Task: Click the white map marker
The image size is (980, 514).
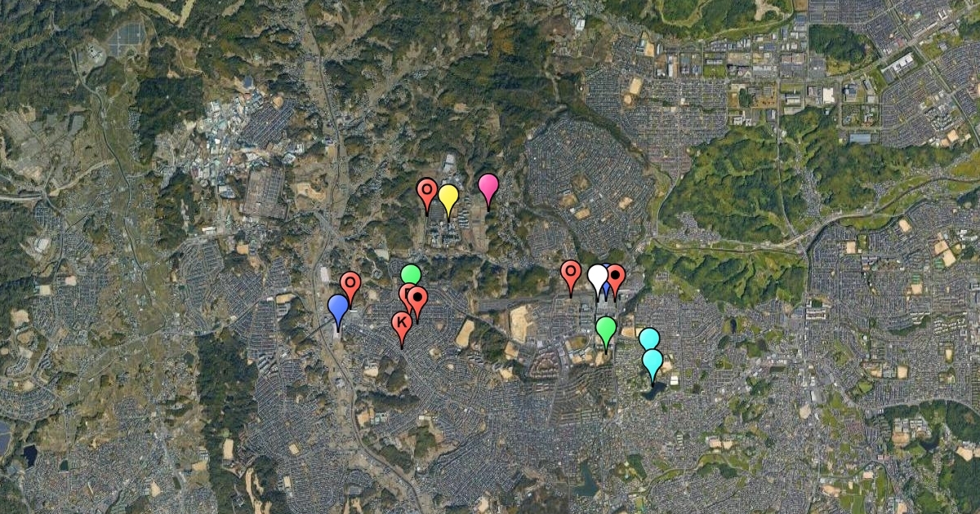Action: [598, 276]
